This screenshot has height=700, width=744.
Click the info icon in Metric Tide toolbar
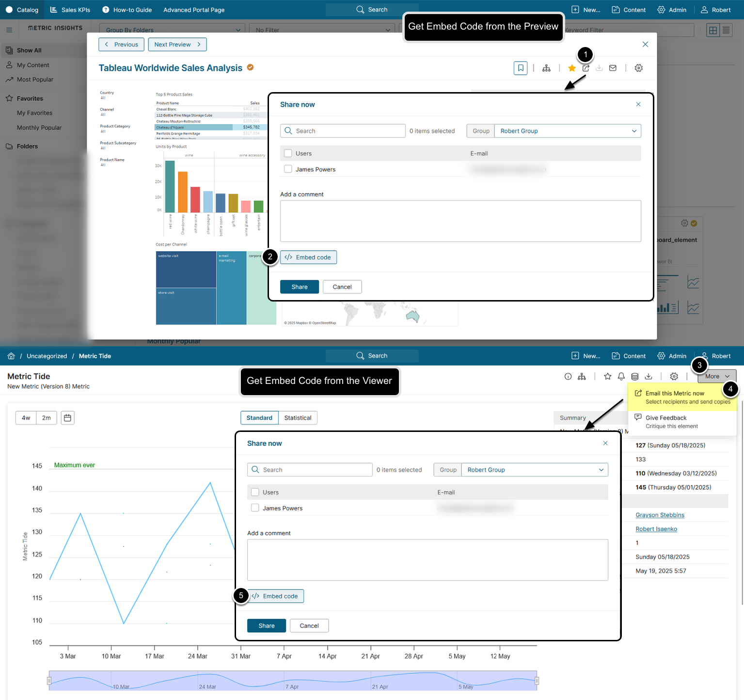pyautogui.click(x=568, y=376)
